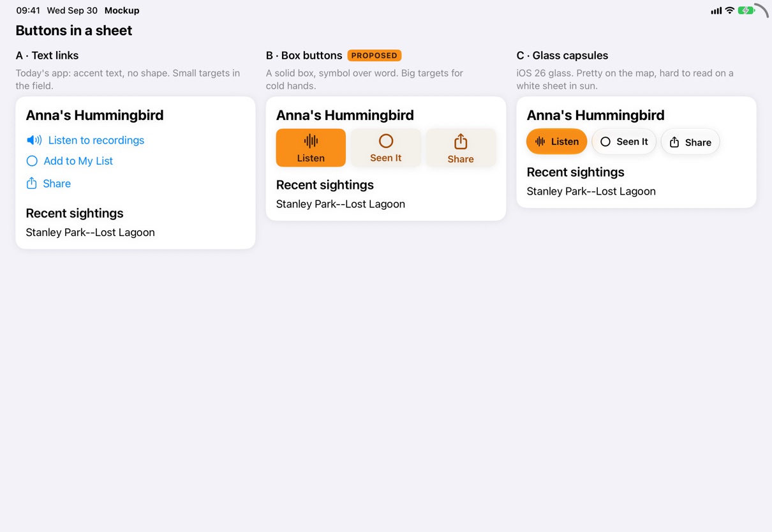The image size is (772, 532).
Task: Tap the Wi-Fi icon in the status bar
Action: click(x=729, y=10)
